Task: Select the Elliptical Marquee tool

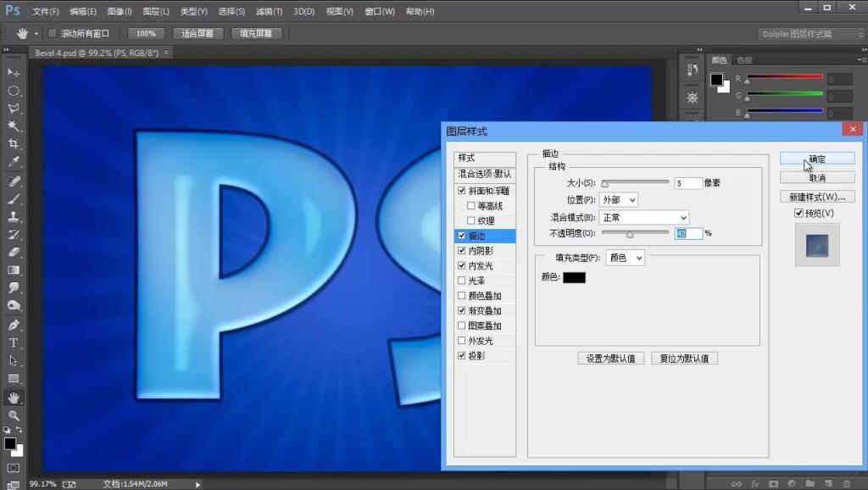Action: [x=14, y=90]
